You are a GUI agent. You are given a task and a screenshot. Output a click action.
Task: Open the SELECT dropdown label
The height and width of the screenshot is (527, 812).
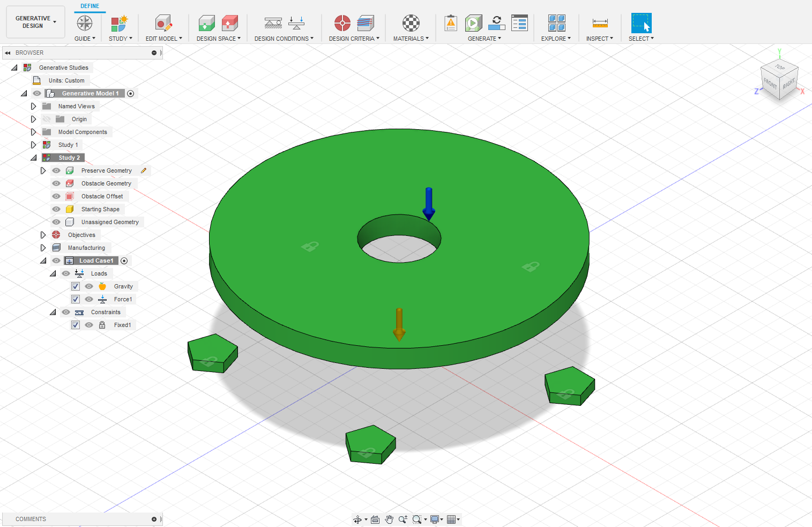[641, 39]
